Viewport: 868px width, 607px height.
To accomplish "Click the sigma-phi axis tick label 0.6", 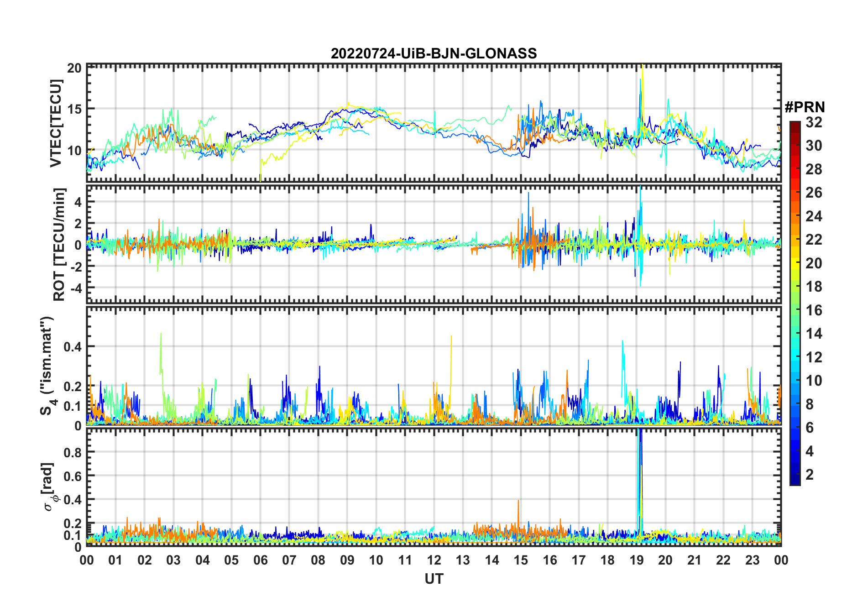I will point(73,476).
